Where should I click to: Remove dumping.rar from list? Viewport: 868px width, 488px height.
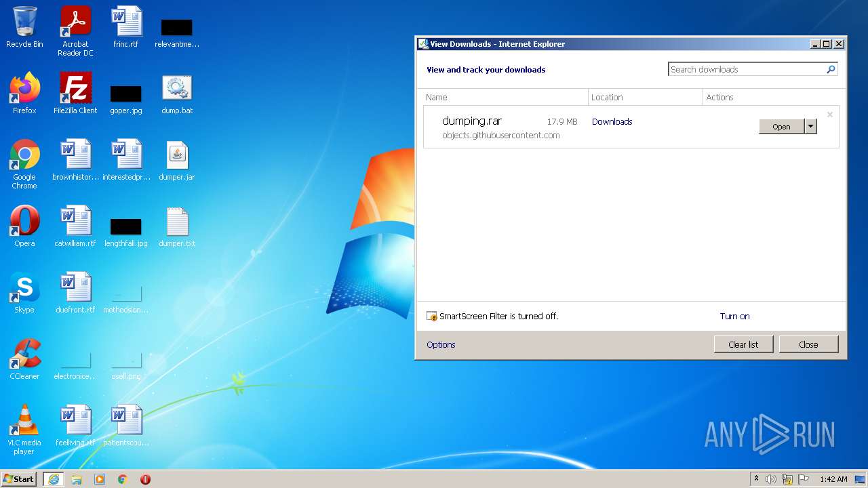point(829,115)
